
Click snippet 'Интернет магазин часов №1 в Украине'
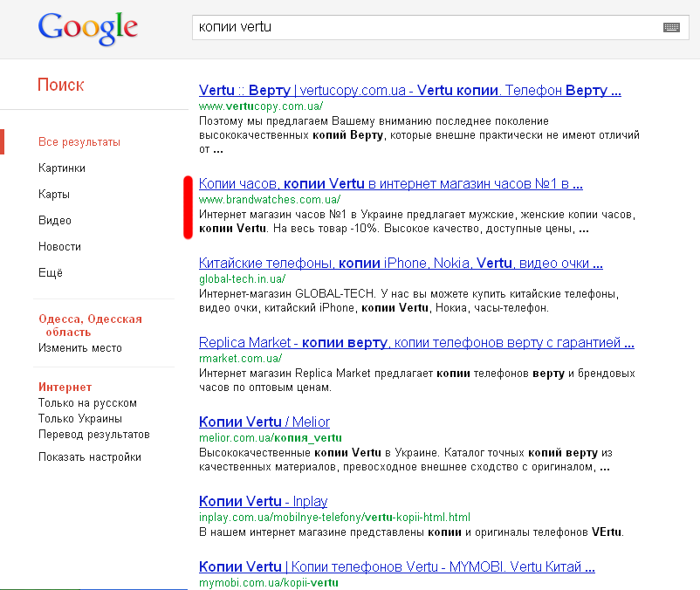[x=417, y=222]
